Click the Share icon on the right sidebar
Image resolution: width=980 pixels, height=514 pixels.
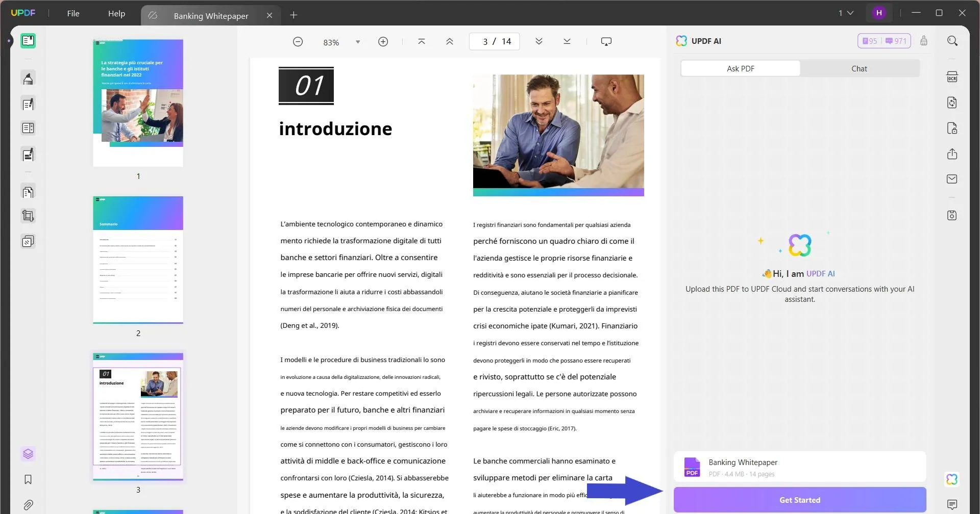952,153
